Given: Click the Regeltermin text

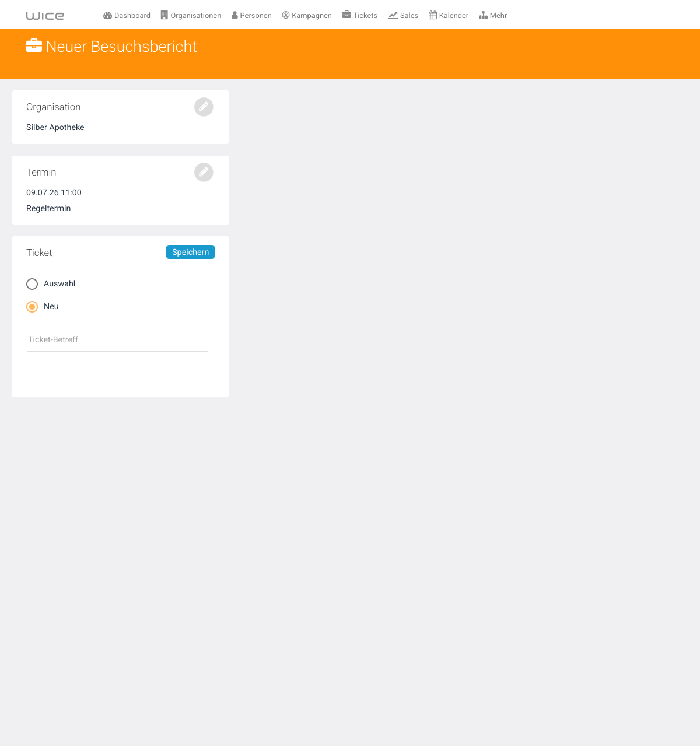Looking at the screenshot, I should [x=48, y=208].
